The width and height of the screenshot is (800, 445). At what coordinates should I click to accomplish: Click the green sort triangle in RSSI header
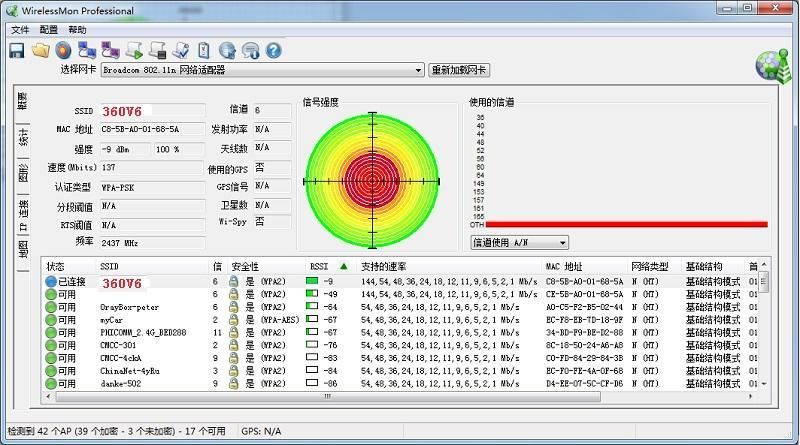[344, 266]
